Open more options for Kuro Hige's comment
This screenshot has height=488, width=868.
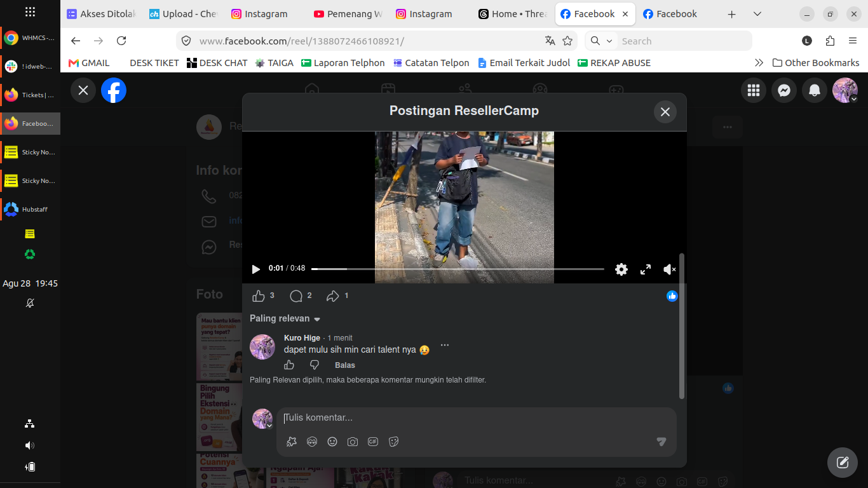445,345
